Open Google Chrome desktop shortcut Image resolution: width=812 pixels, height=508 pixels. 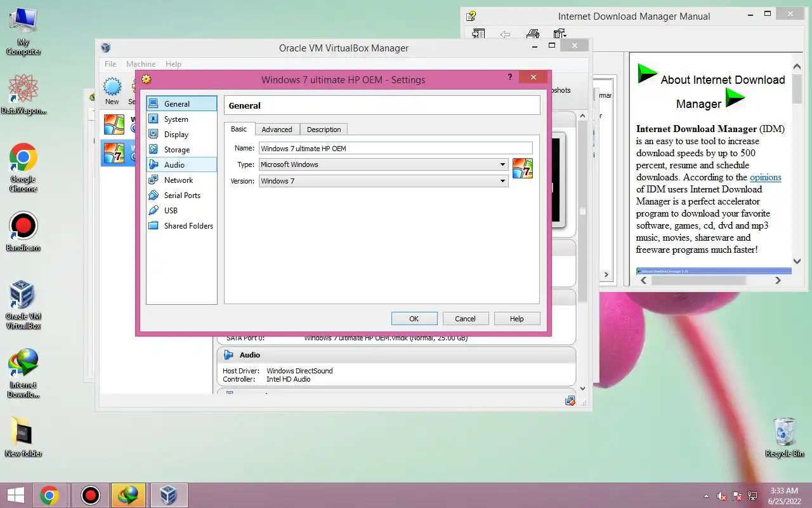click(x=23, y=168)
